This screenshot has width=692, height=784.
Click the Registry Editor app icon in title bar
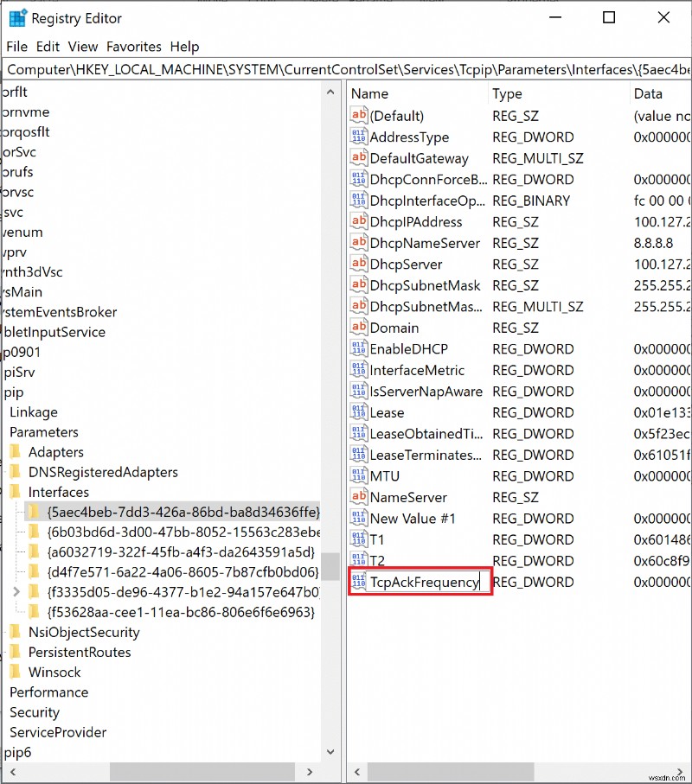pos(17,18)
